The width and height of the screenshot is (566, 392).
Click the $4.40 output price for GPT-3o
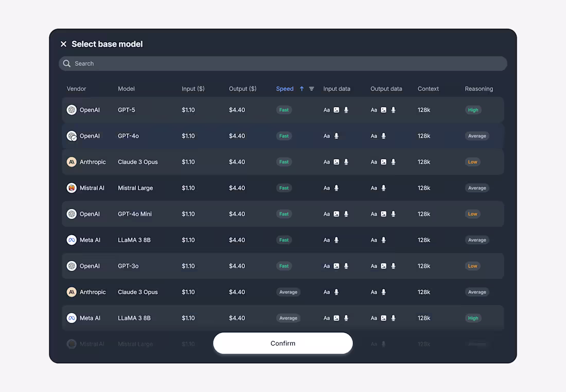point(237,266)
